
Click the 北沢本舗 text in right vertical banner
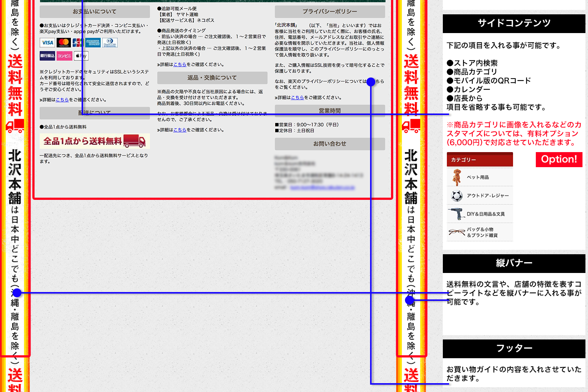click(411, 177)
